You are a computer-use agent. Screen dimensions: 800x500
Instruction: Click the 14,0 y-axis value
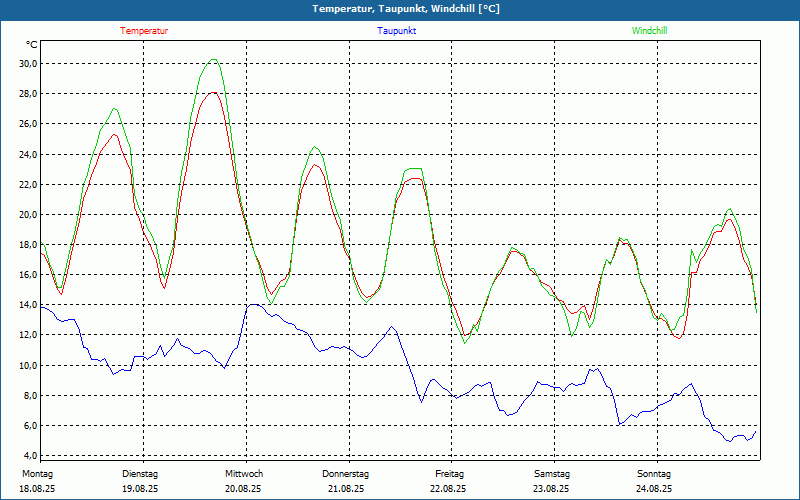[x=28, y=305]
